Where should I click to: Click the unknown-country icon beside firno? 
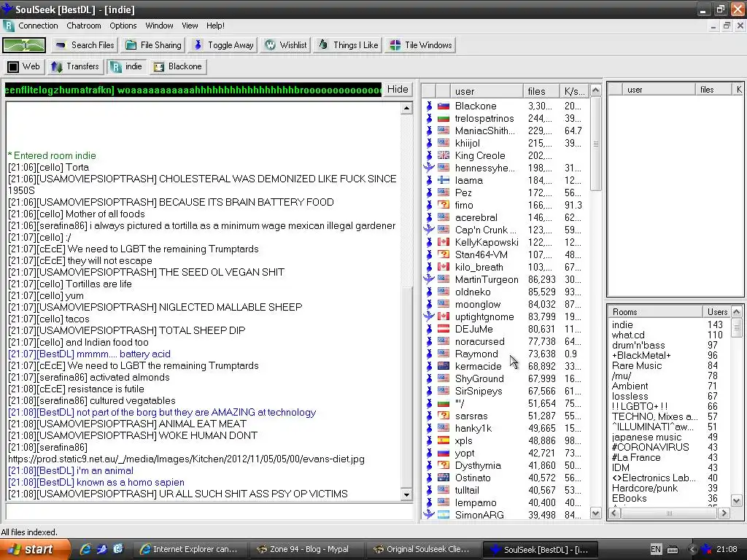(x=444, y=205)
